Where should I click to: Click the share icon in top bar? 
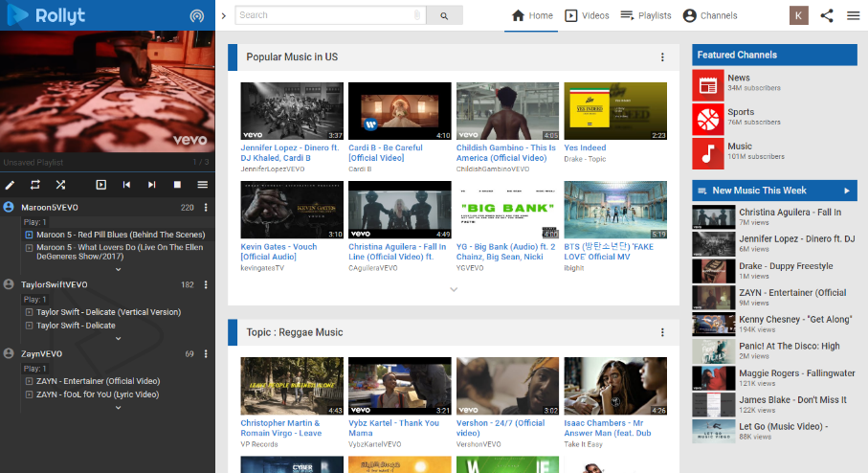tap(827, 15)
